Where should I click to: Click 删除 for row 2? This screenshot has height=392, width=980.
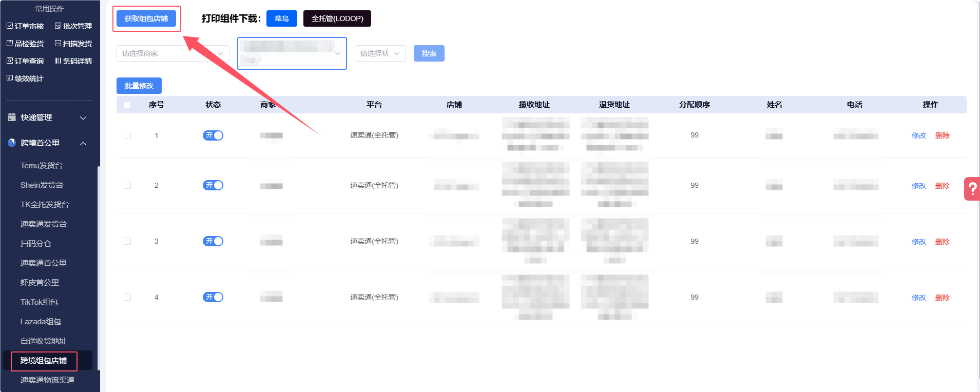click(943, 186)
